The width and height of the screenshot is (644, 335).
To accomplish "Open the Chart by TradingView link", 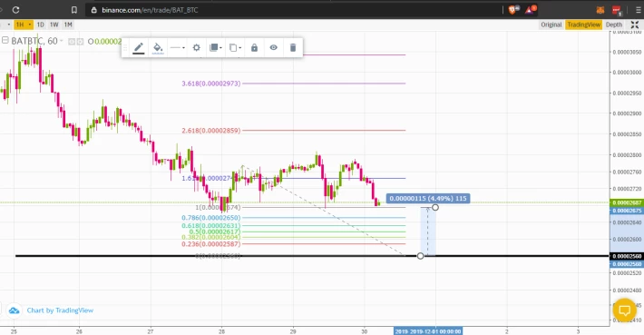I will 60,310.
